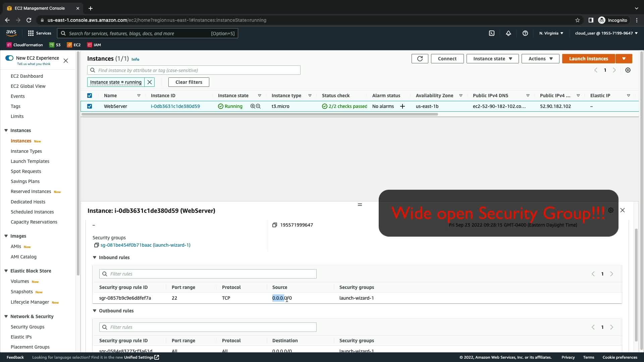Image resolution: width=644 pixels, height=362 pixels.
Task: Click the Clear filters button
Action: 189,82
